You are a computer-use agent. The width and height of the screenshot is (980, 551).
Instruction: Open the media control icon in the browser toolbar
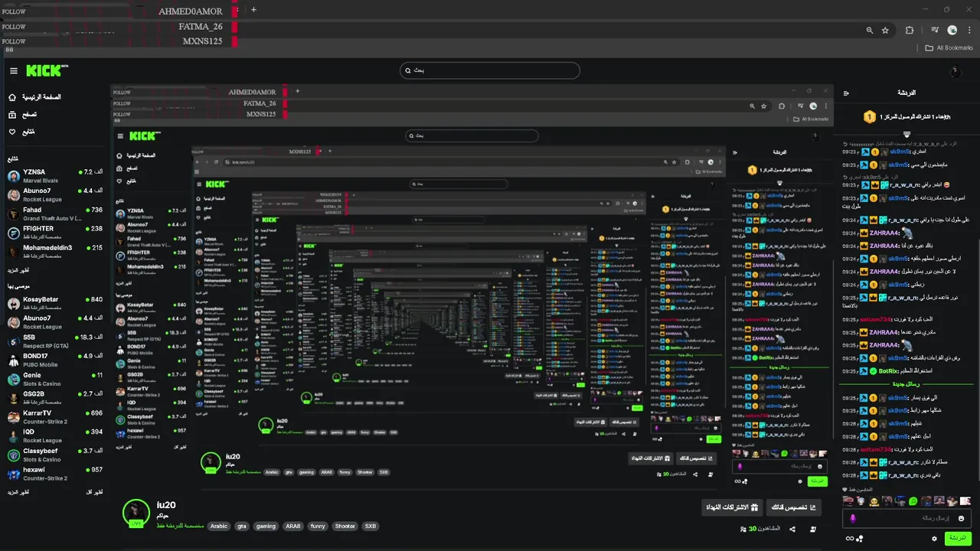[935, 30]
